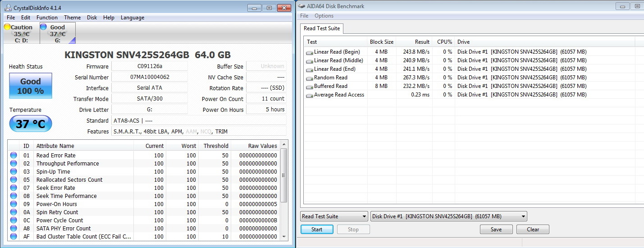Select the 0.23 ms access time value

pyautogui.click(x=420, y=95)
